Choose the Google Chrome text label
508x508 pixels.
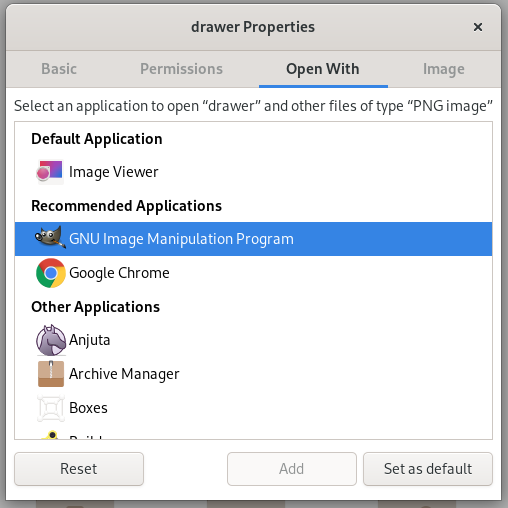(x=119, y=273)
